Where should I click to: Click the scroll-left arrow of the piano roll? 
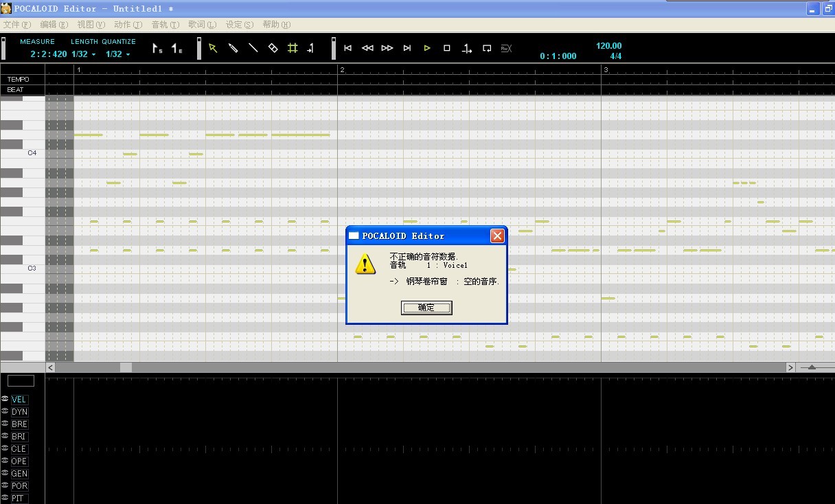tap(51, 367)
